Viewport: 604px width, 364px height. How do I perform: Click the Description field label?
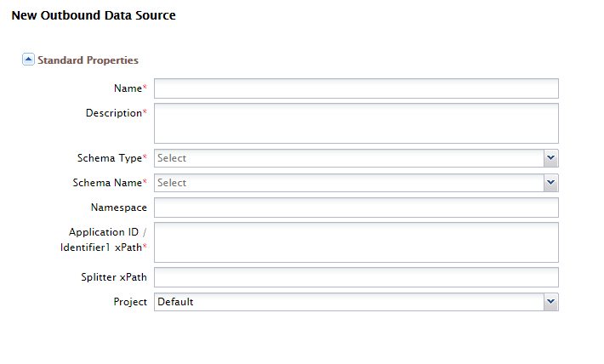coord(113,113)
